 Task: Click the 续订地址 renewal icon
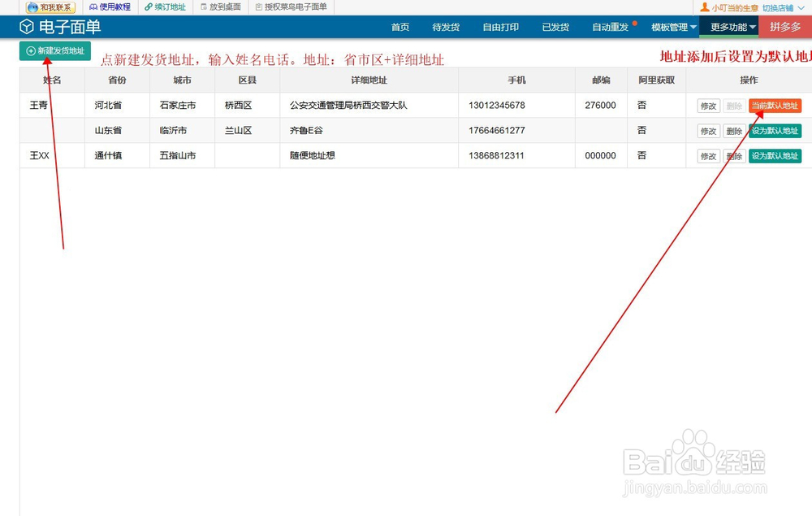coord(163,7)
